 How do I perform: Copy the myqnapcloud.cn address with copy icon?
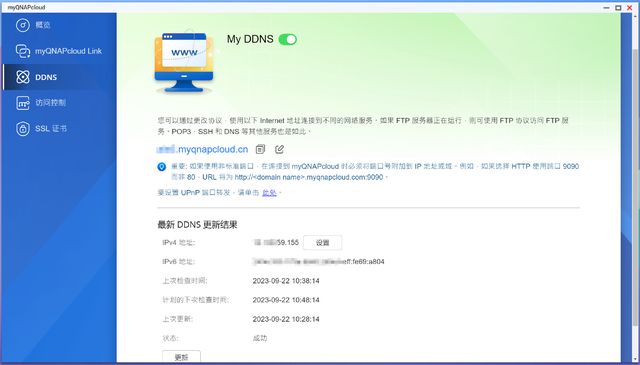(x=260, y=149)
